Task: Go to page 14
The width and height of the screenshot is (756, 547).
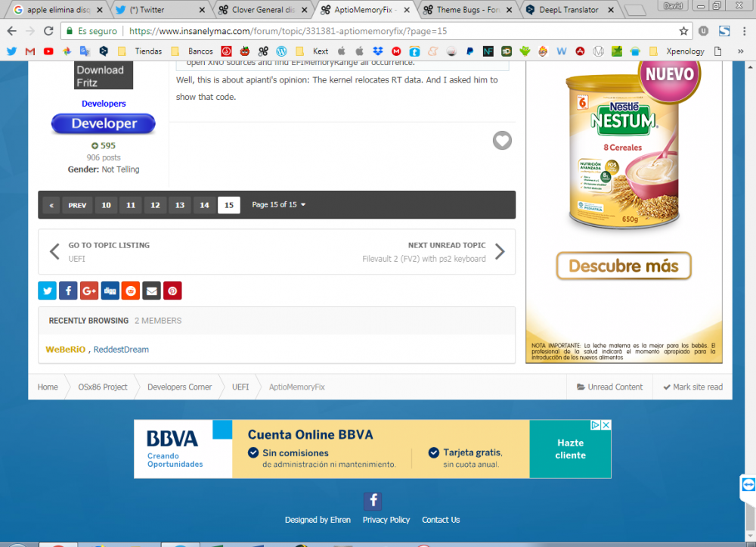Action: point(204,205)
